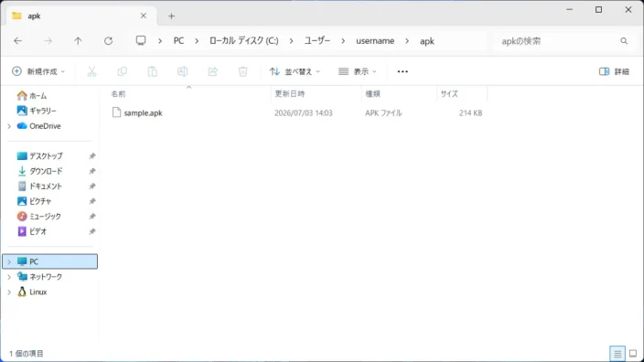644x362 pixels.
Task: Switch to large icons view in status bar
Action: tap(633, 354)
